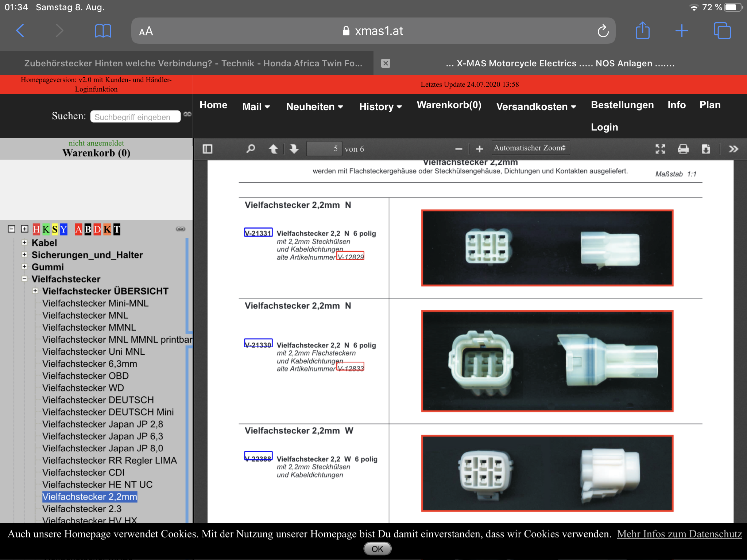Collapse the Vielfachstecker tree category
The width and height of the screenshot is (747, 560).
[x=24, y=279]
